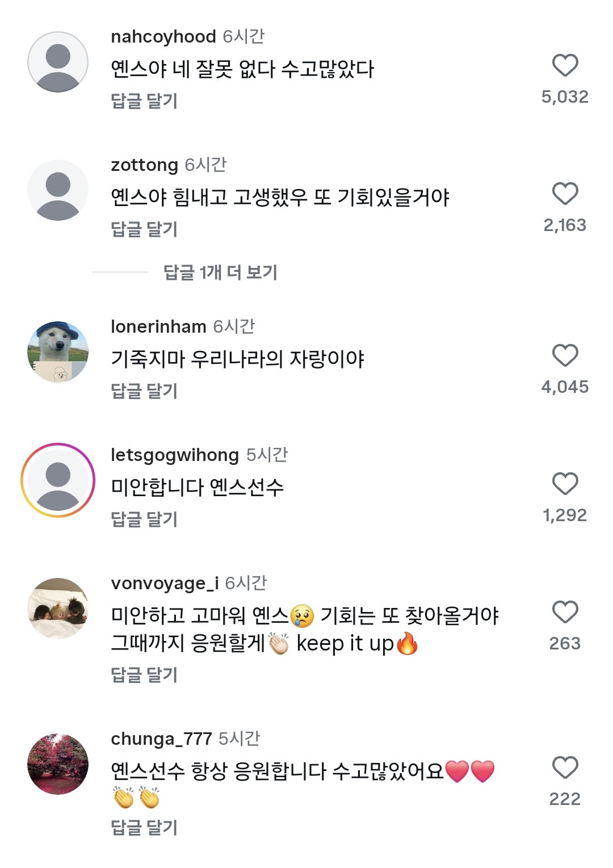Like chunga_777's comment with heart icon

coord(565,768)
